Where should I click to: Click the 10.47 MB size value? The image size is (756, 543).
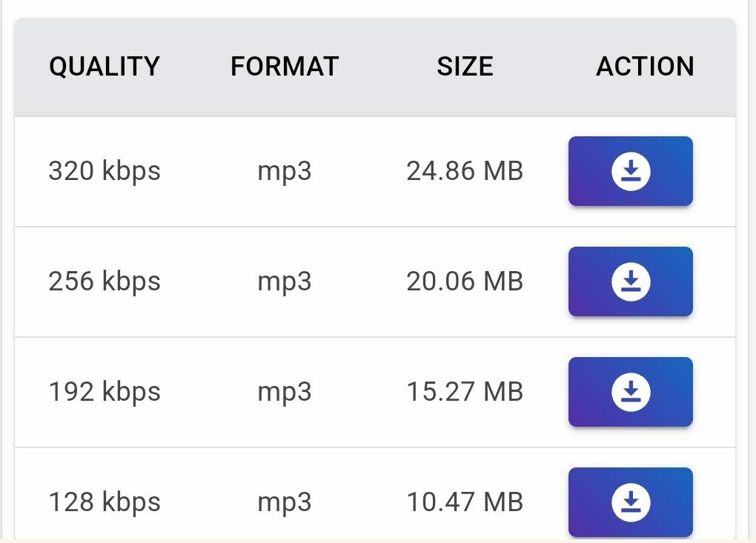pyautogui.click(x=465, y=502)
